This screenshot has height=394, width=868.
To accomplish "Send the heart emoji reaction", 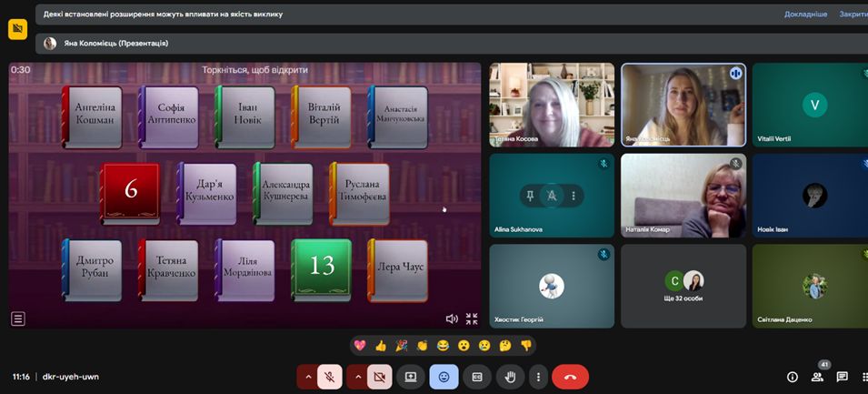I will click(360, 346).
